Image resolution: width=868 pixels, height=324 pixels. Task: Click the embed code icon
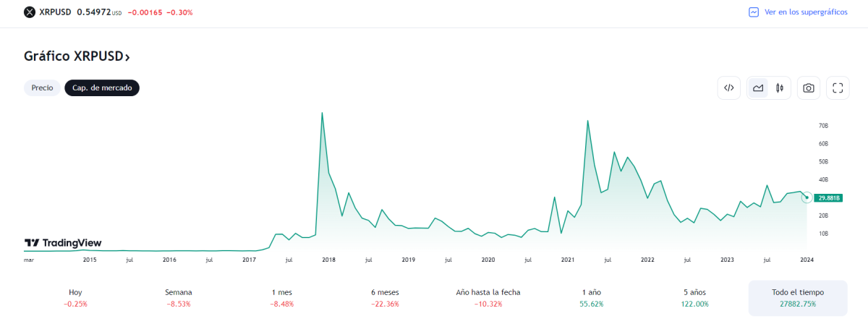(x=729, y=88)
